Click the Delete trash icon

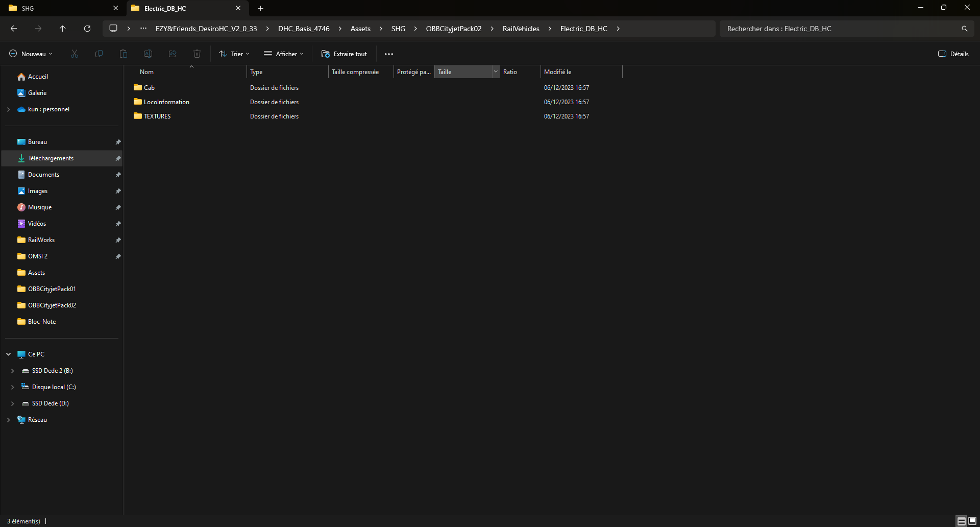[197, 54]
